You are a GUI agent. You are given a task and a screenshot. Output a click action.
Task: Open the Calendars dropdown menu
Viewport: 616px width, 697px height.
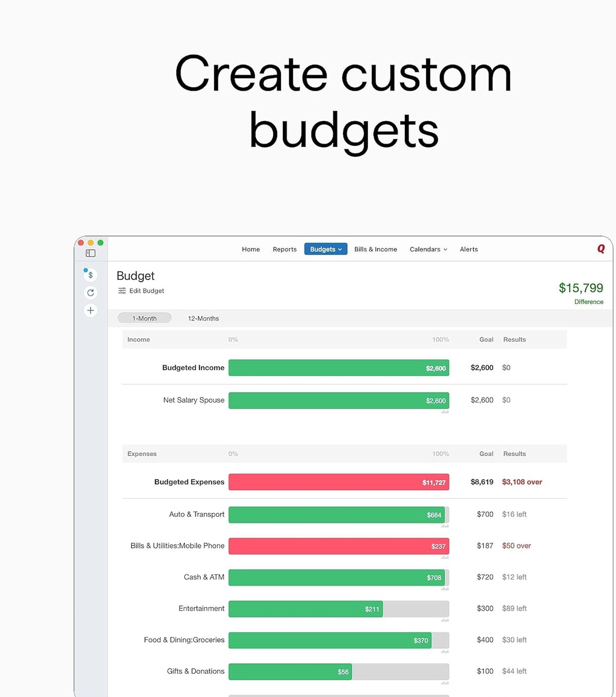pos(428,249)
